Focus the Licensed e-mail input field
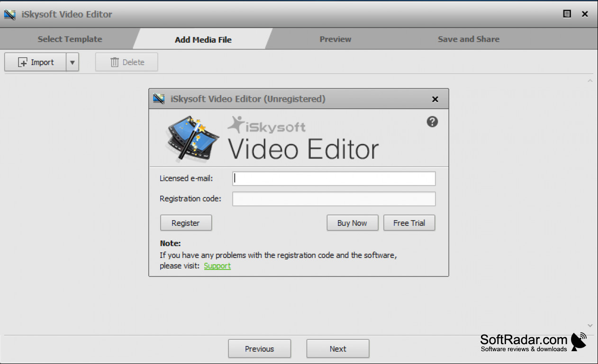The height and width of the screenshot is (364, 598). pos(334,178)
